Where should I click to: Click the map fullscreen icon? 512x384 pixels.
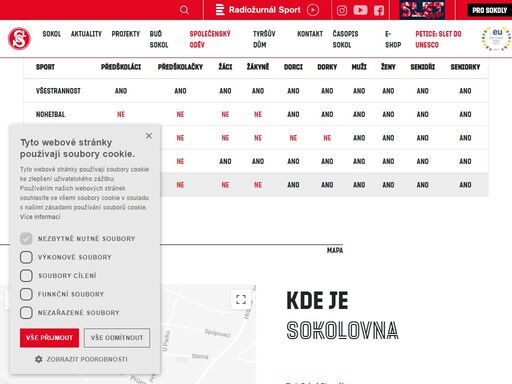click(x=241, y=299)
